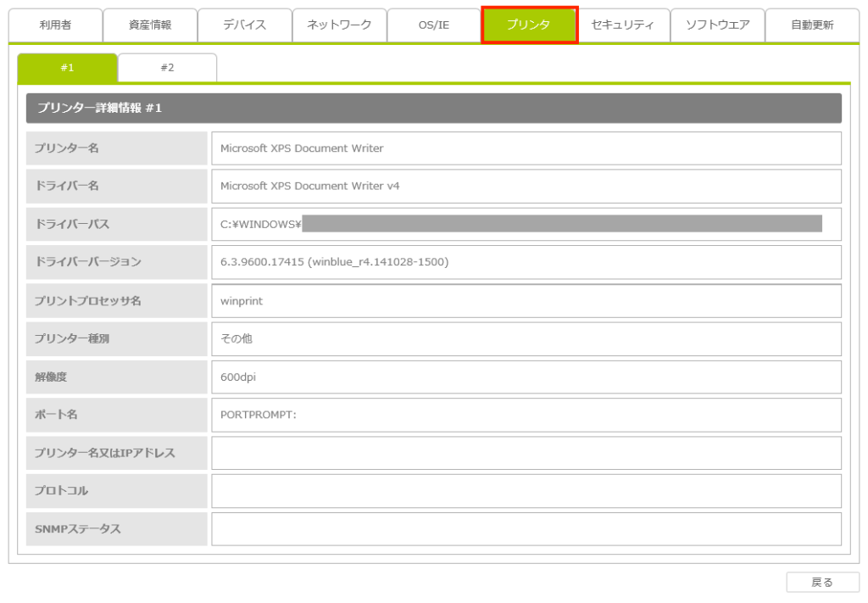Click the winprint print processor field
This screenshot has height=603, width=868.
point(526,300)
